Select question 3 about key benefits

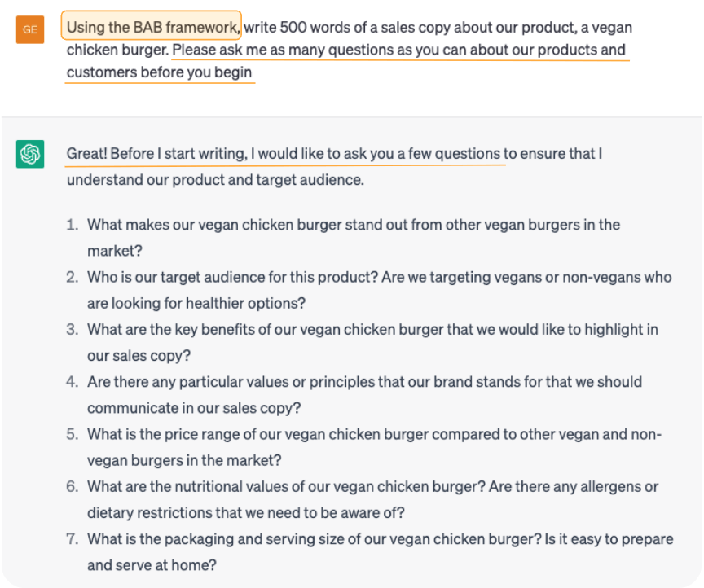[x=372, y=330]
